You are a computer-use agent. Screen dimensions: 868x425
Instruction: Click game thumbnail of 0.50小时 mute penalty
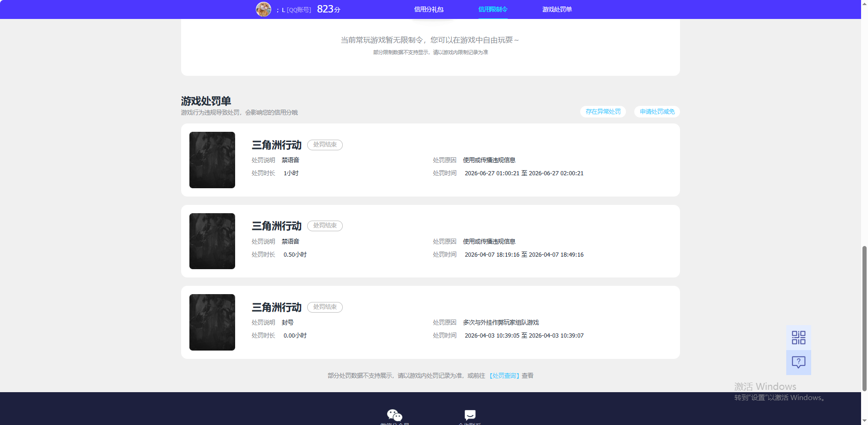pyautogui.click(x=212, y=241)
